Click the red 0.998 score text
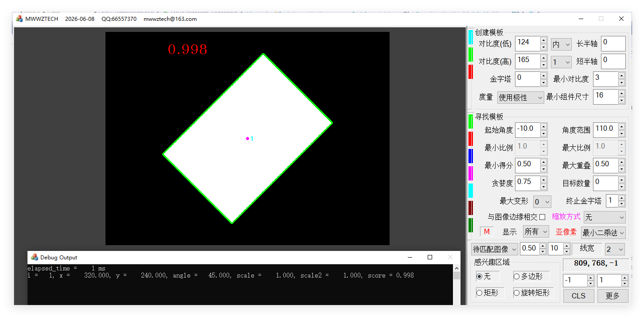The image size is (644, 317). pyautogui.click(x=187, y=49)
